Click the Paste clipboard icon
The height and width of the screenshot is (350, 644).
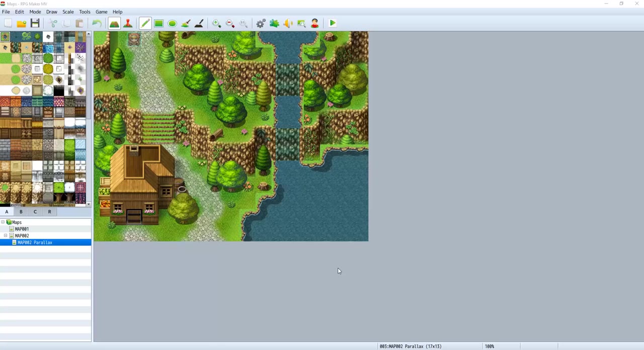(79, 23)
